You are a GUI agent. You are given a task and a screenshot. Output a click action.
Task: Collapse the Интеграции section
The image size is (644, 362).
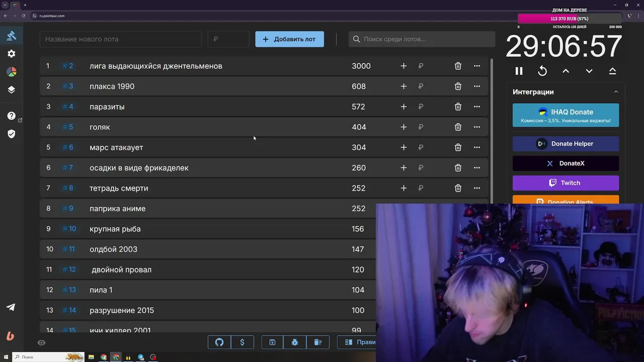point(616,92)
